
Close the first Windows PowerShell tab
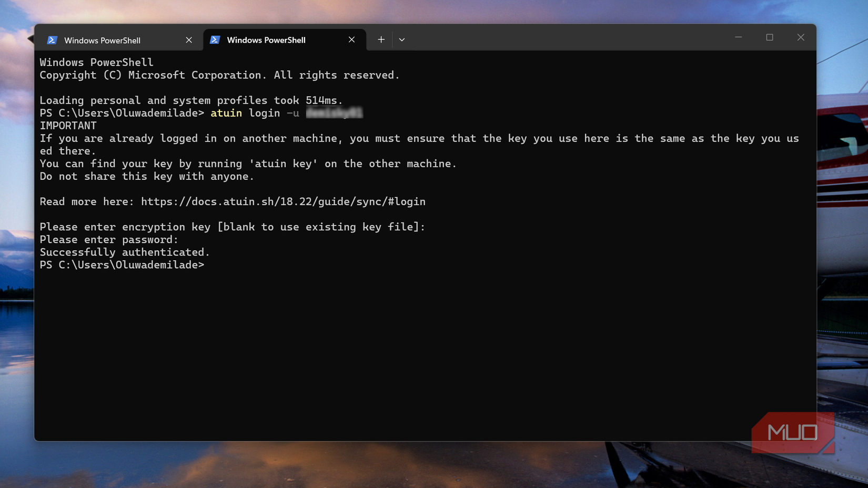pos(189,40)
